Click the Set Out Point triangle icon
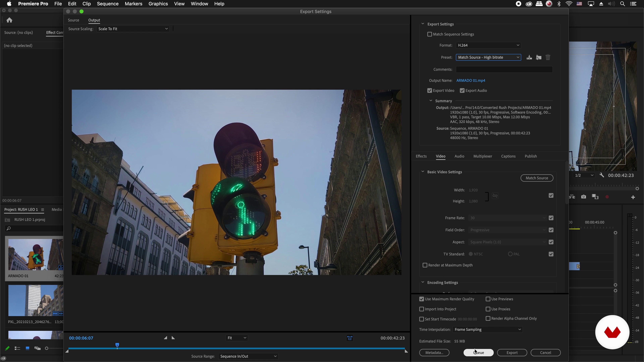This screenshot has width=644, height=362. tap(173, 338)
